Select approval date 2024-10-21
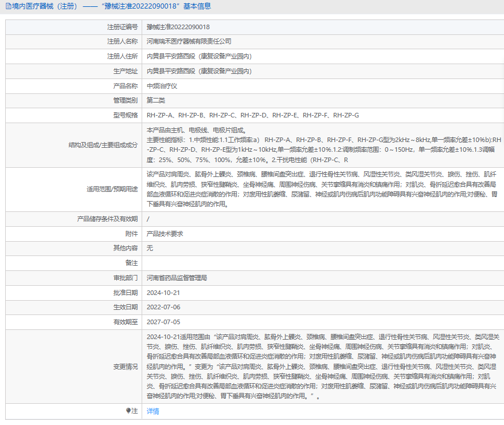Viewport: 504px width, 425px height. [x=163, y=293]
